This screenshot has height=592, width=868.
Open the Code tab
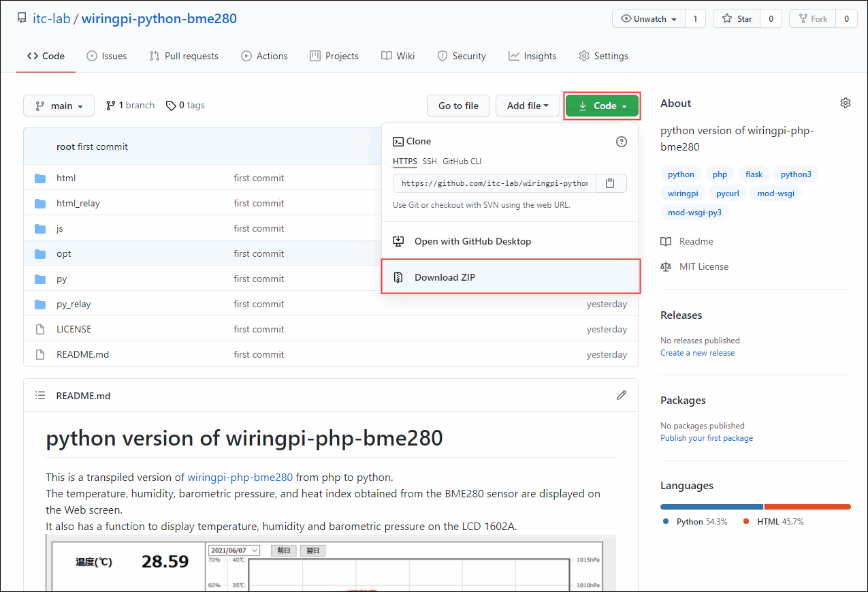(x=46, y=56)
